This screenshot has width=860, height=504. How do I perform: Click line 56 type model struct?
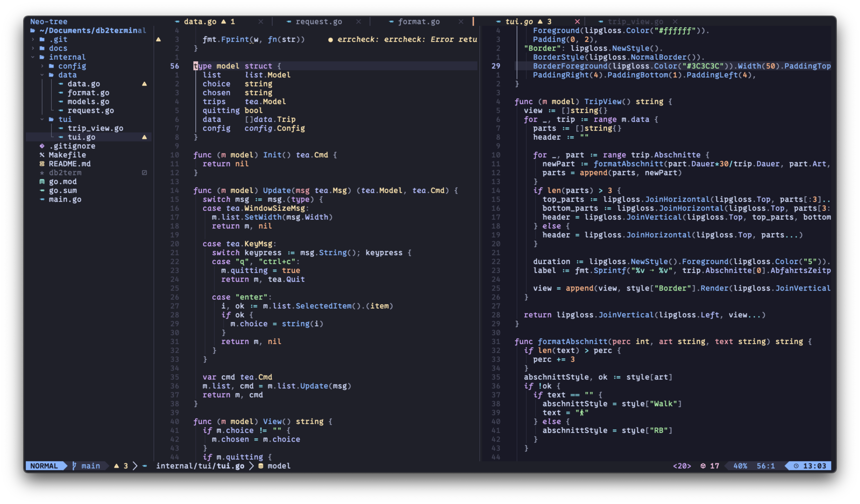pos(237,66)
